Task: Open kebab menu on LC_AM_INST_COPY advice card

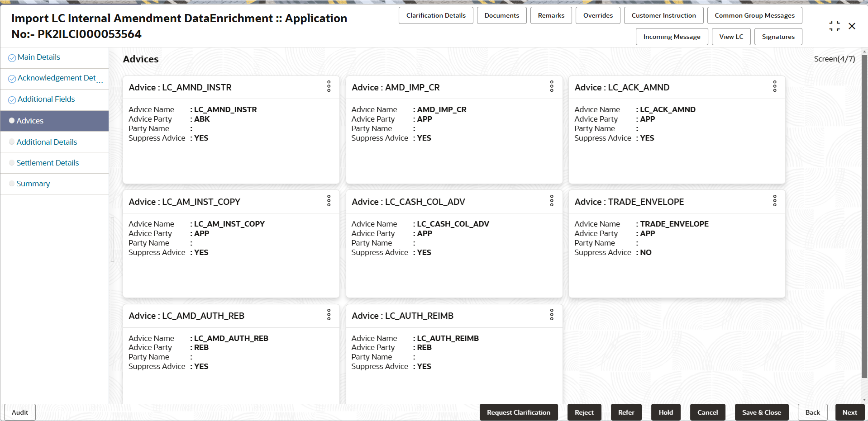Action: [329, 201]
